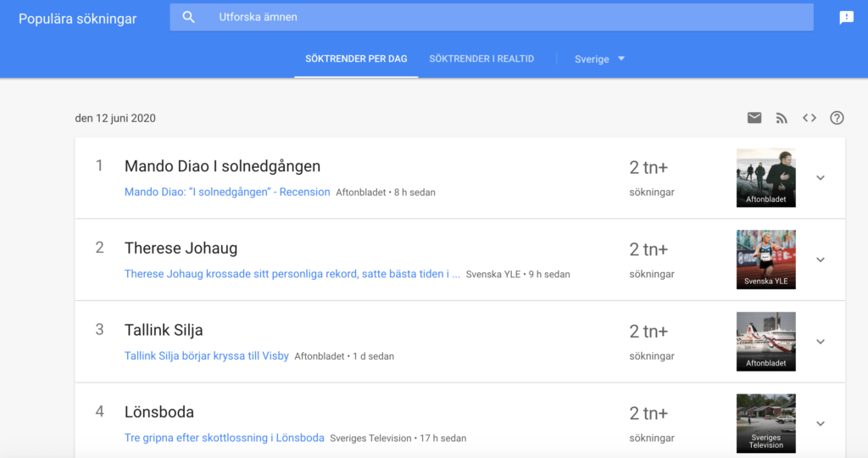Click Aftonbladet ferry thumbnail for Tallink Silja

pyautogui.click(x=766, y=342)
